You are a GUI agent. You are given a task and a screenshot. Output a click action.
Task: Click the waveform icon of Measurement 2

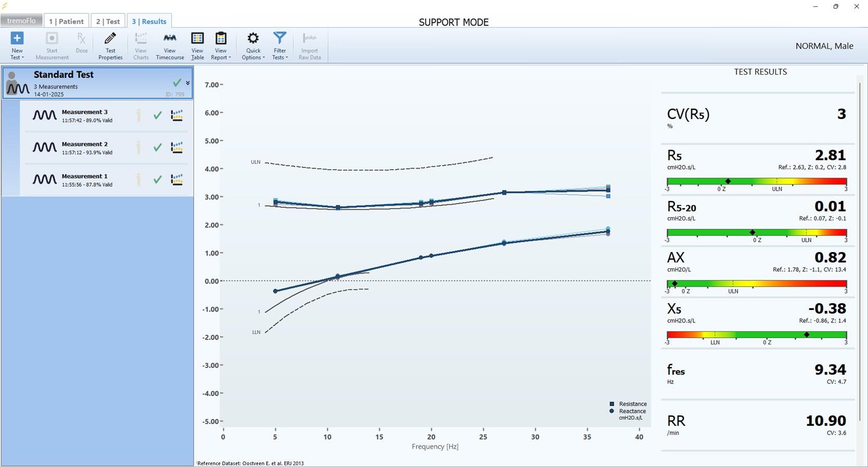[44, 148]
